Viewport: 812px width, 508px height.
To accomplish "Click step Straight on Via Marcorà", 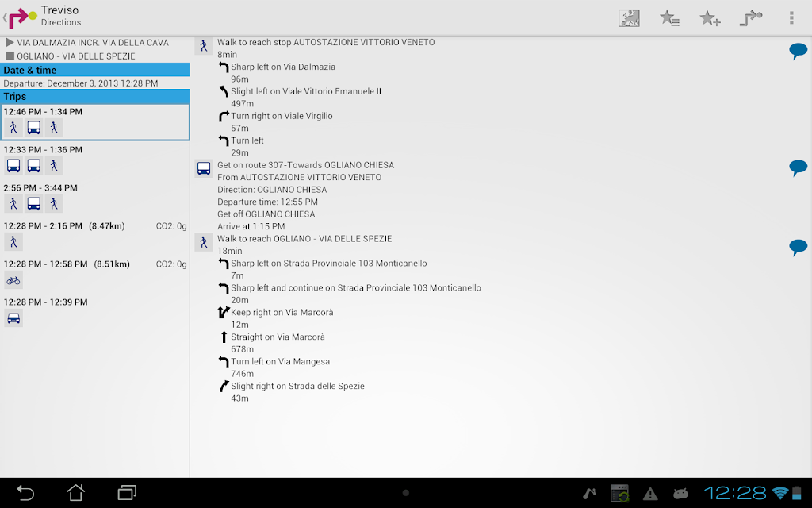I will tap(278, 337).
